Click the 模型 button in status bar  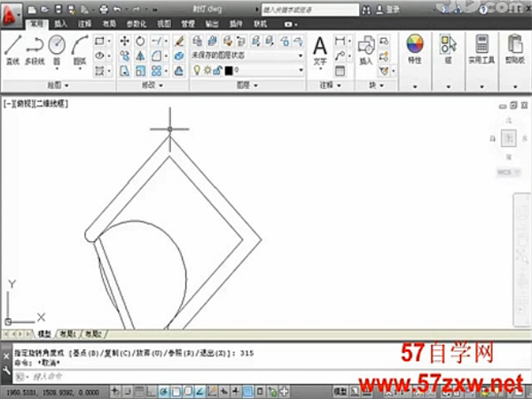[x=340, y=391]
